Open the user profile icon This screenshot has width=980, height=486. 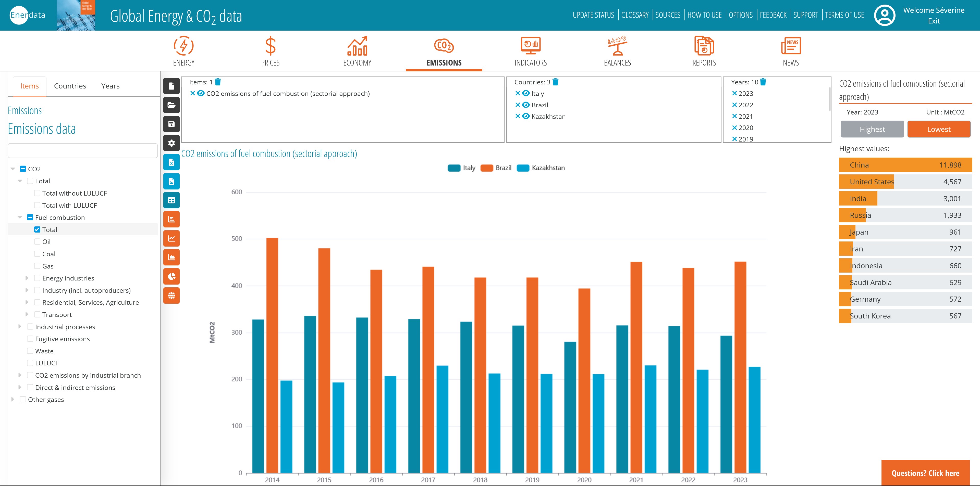point(885,15)
